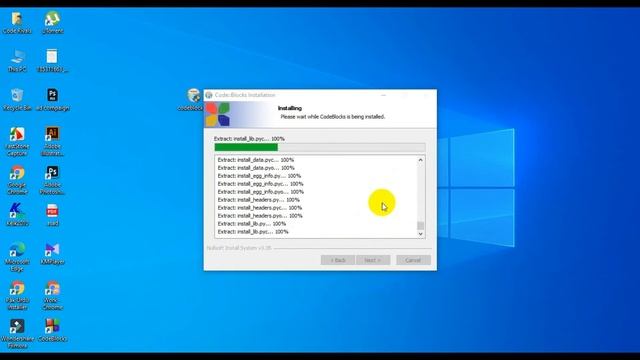640x360 pixels.
Task: Click the Cancel button in the installer
Action: 413,260
